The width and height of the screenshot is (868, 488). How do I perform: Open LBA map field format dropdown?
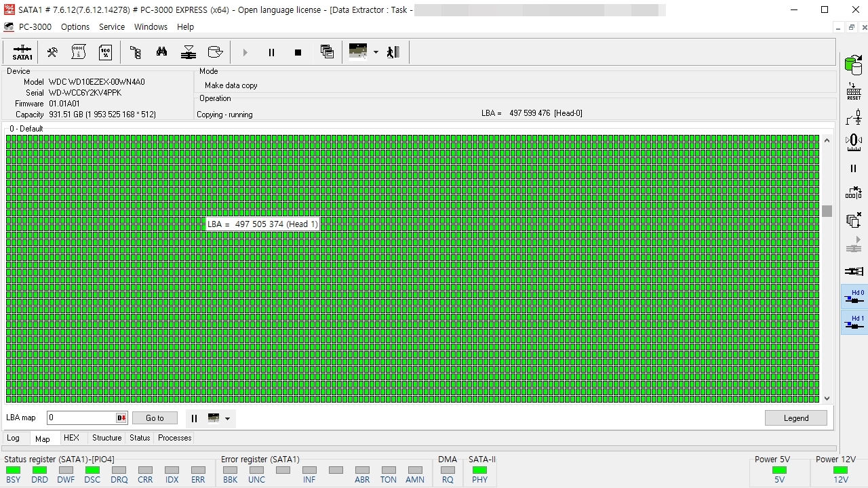pos(121,418)
